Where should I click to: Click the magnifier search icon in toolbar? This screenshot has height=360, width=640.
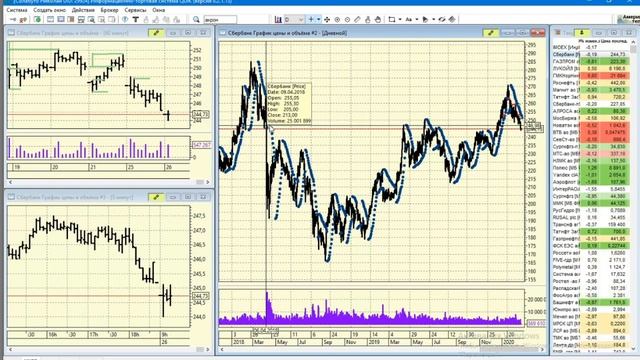[x=196, y=20]
